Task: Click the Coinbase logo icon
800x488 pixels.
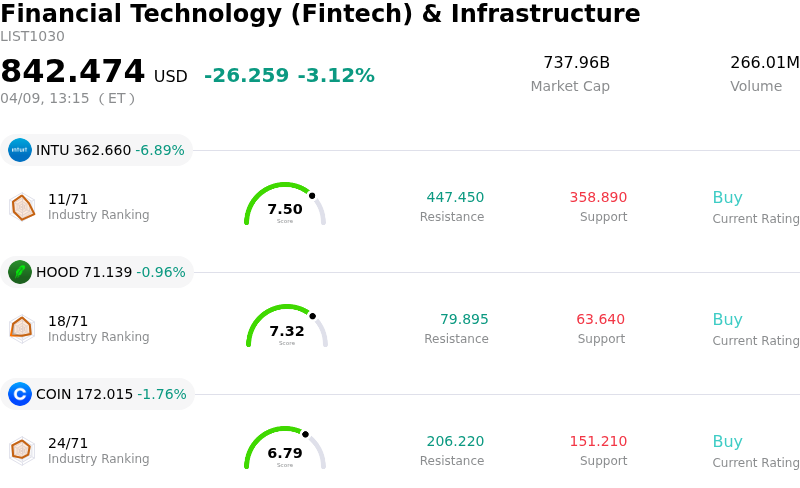Action: [20, 394]
